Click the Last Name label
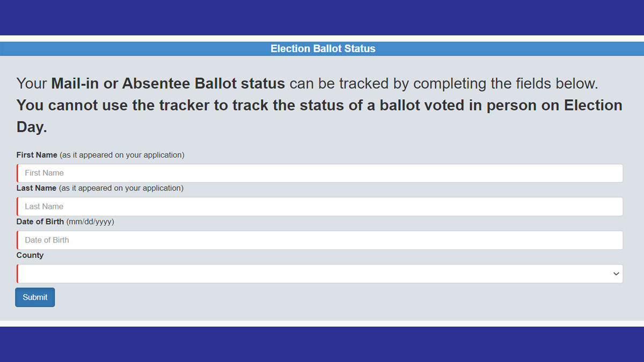644x362 pixels. pos(36,188)
